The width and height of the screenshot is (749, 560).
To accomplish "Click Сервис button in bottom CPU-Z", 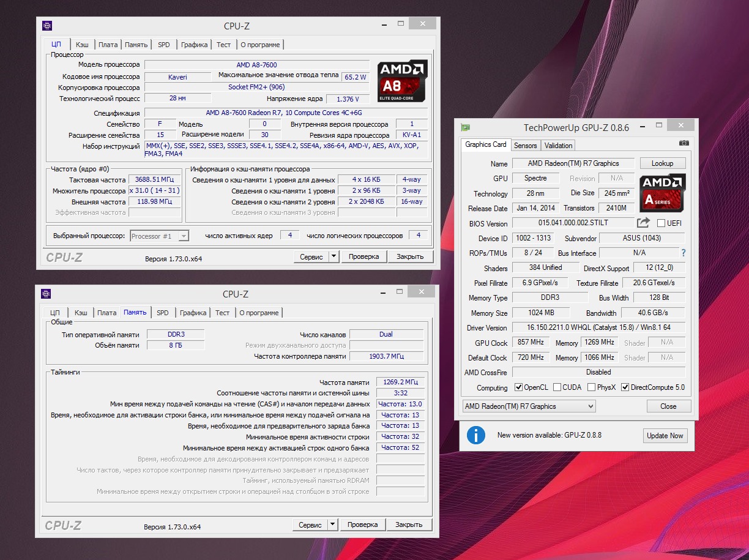I will tap(310, 525).
